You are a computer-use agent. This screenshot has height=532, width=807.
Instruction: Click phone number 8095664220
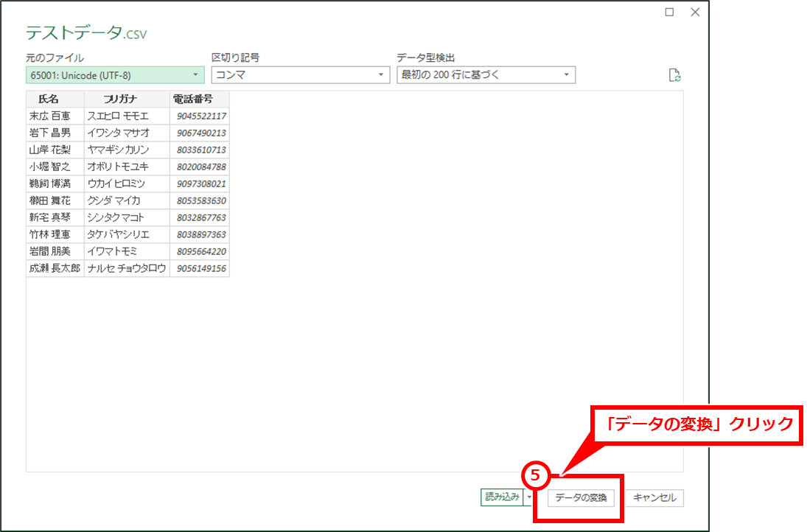pyautogui.click(x=200, y=252)
